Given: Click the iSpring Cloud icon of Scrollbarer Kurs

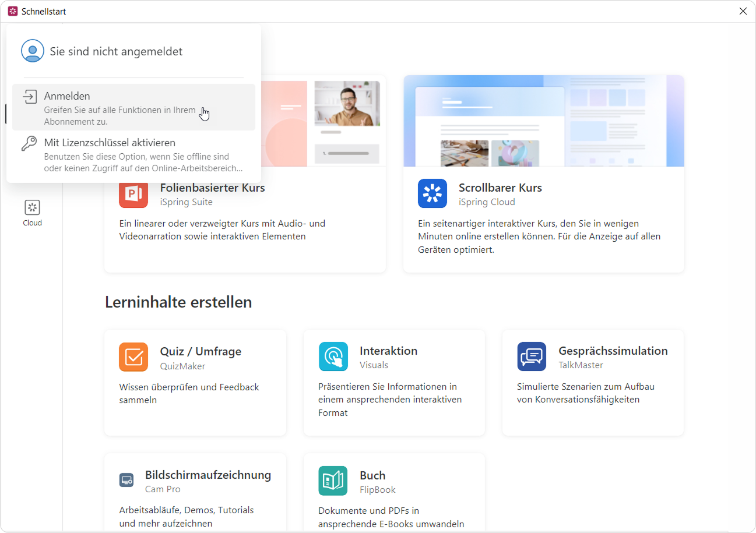Looking at the screenshot, I should pos(432,193).
